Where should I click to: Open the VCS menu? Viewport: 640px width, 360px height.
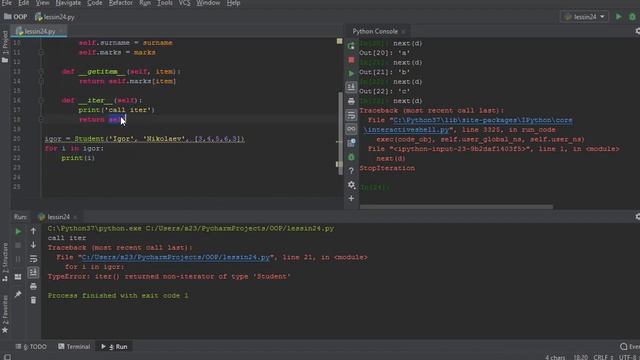coord(184,3)
